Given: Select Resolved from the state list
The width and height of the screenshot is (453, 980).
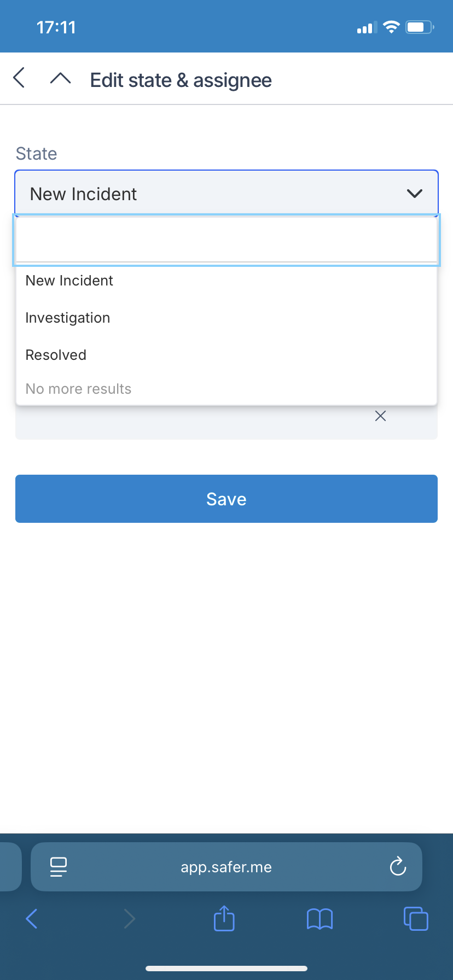Looking at the screenshot, I should tap(55, 354).
